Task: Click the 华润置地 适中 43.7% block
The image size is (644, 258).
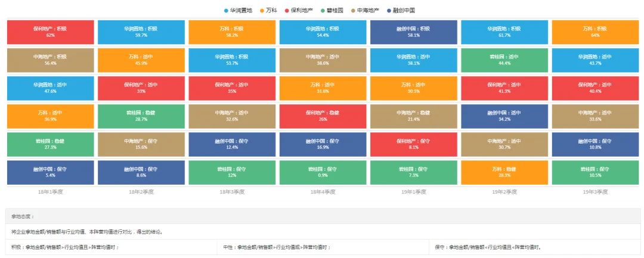Action: pyautogui.click(x=595, y=60)
